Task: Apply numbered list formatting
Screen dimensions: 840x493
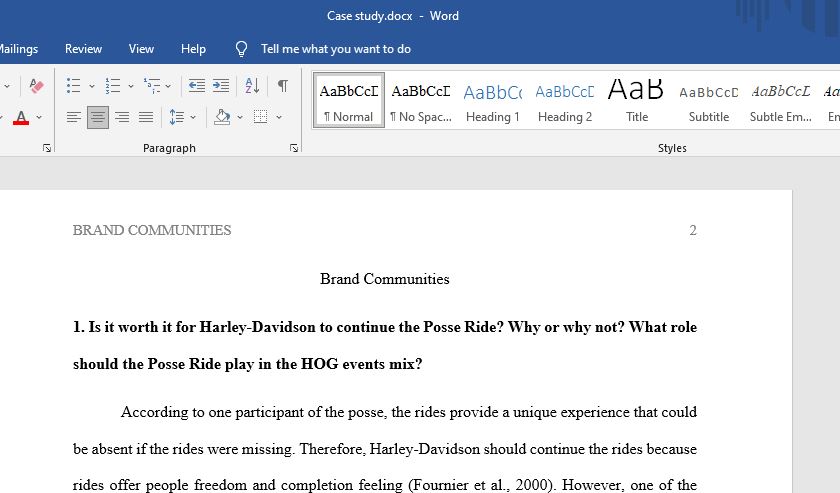Action: coord(112,86)
